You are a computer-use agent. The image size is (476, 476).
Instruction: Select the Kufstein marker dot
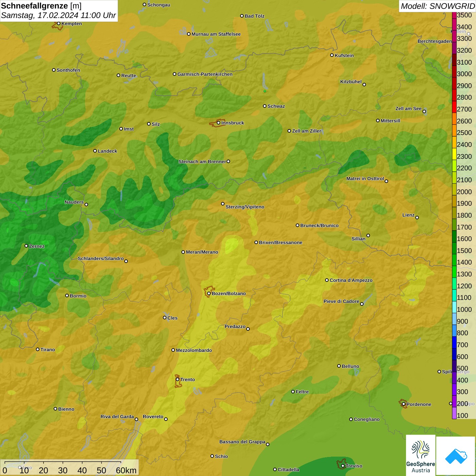(x=332, y=55)
